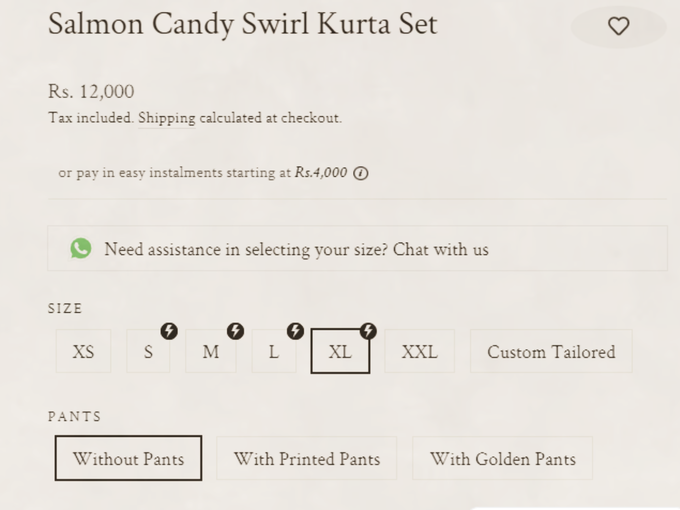Image resolution: width=680 pixels, height=510 pixels.
Task: Choose Custom Tailored size
Action: (x=551, y=351)
